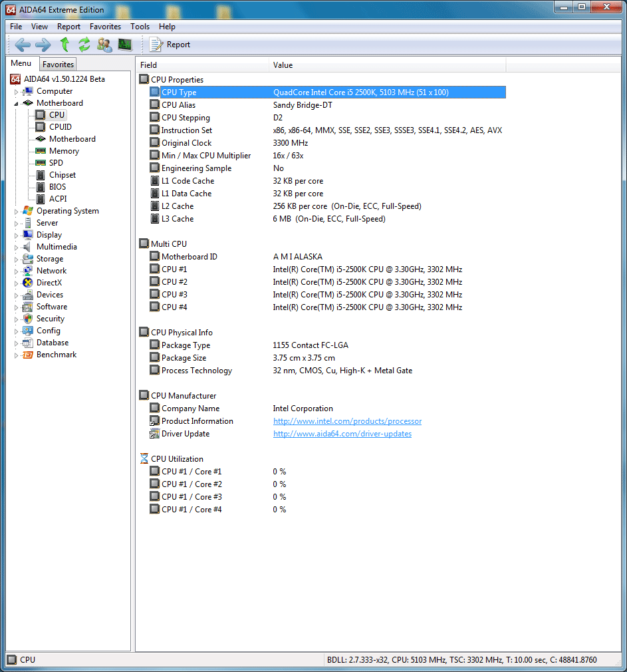Click the CPU Utilization hourglass icon
Image resolution: width=627 pixels, height=672 pixels.
point(144,458)
